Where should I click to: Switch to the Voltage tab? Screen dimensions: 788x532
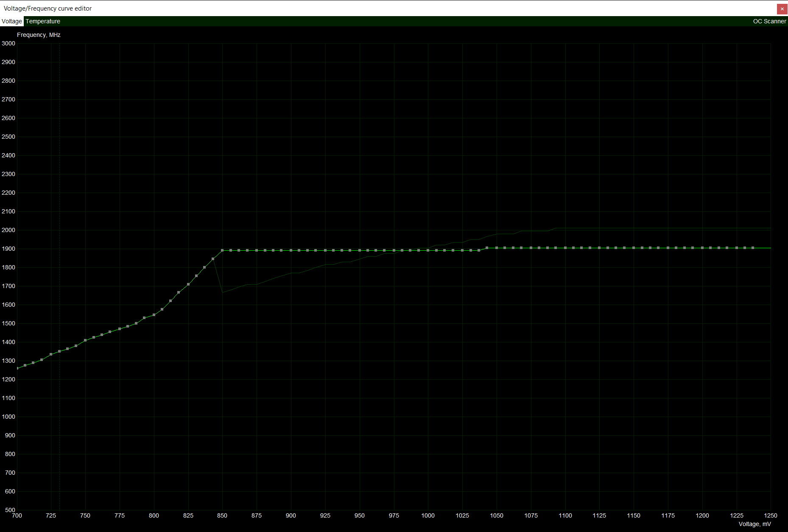11,21
